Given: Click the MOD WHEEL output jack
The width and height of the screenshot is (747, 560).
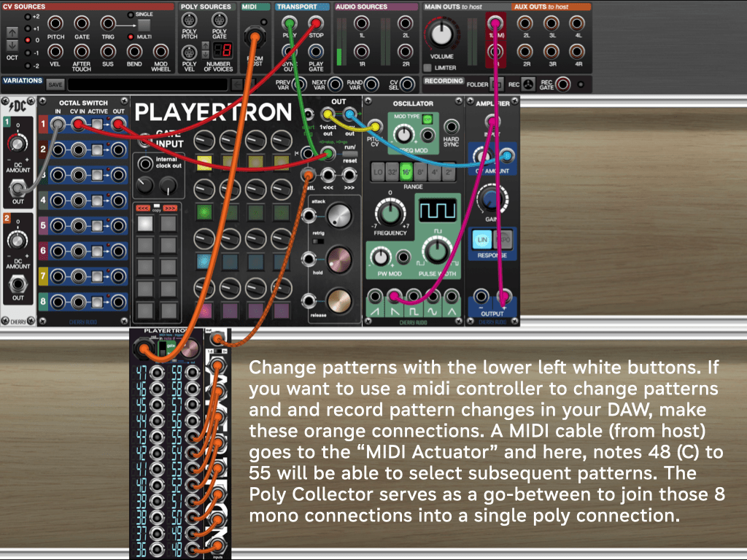Looking at the screenshot, I should click(x=160, y=51).
